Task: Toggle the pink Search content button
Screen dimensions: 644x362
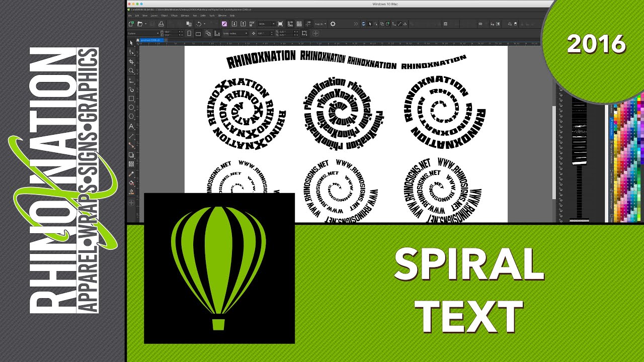Action: 224,24
